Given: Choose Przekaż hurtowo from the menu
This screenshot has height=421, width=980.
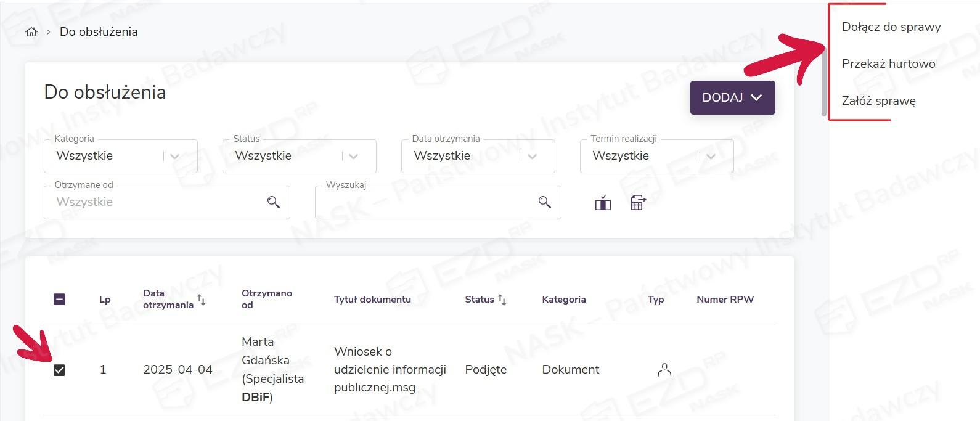Looking at the screenshot, I should (888, 64).
